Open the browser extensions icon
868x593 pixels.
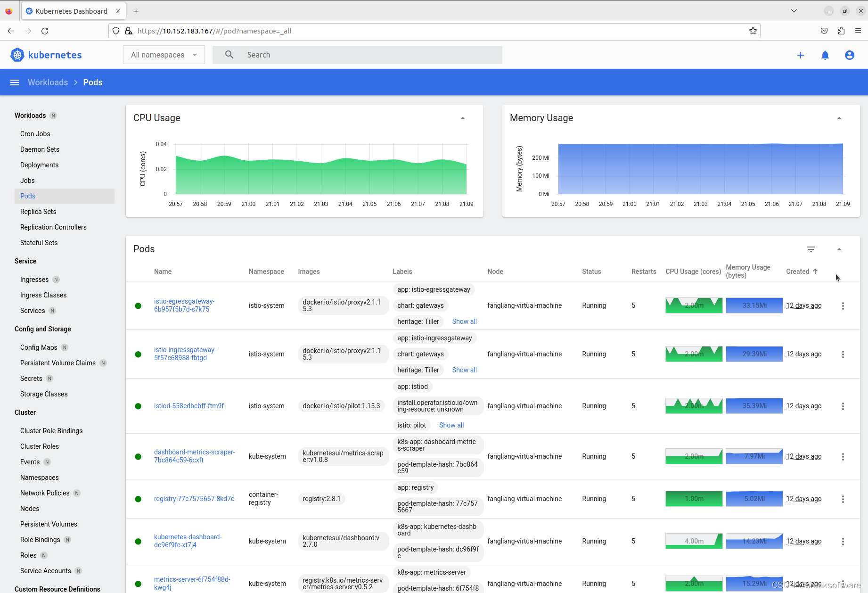point(841,31)
